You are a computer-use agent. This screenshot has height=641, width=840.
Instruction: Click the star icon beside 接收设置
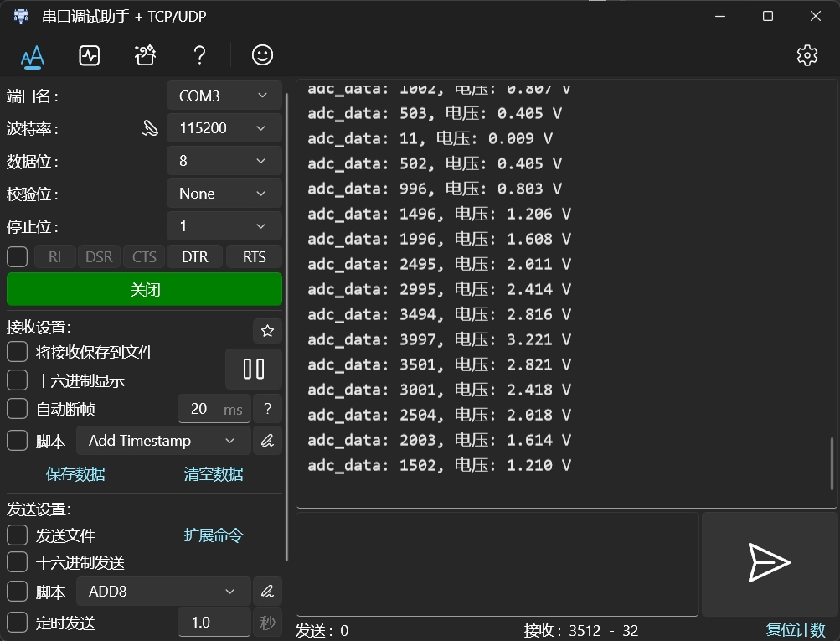(x=267, y=331)
